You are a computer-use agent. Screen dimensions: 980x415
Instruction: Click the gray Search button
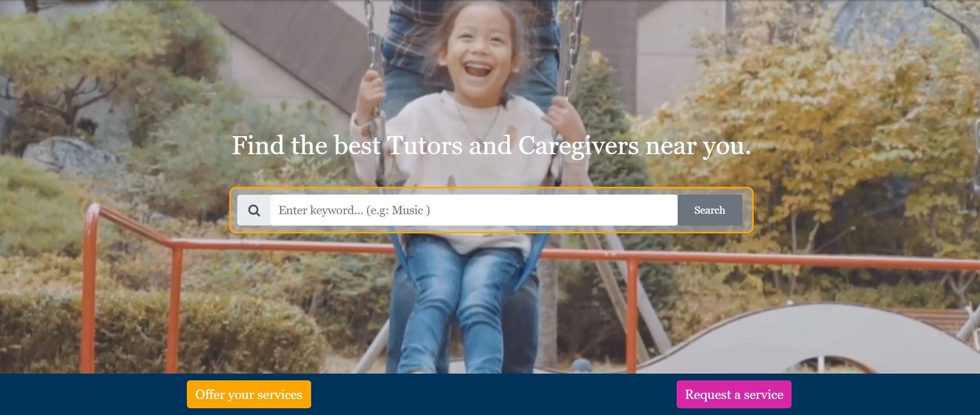pos(709,210)
